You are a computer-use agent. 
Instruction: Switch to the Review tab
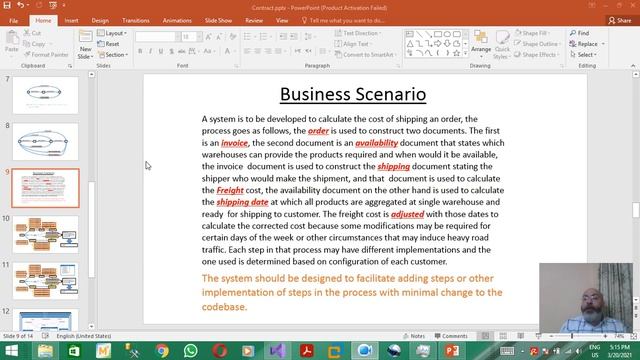coord(254,20)
